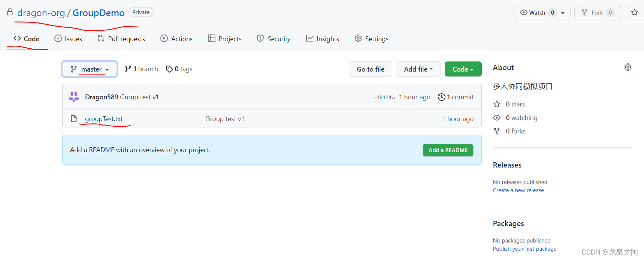Click the Issues circle-dot icon

tap(58, 38)
